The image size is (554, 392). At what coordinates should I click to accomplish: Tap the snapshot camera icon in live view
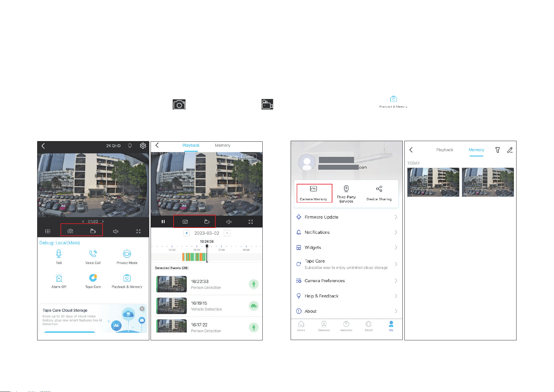click(x=70, y=231)
